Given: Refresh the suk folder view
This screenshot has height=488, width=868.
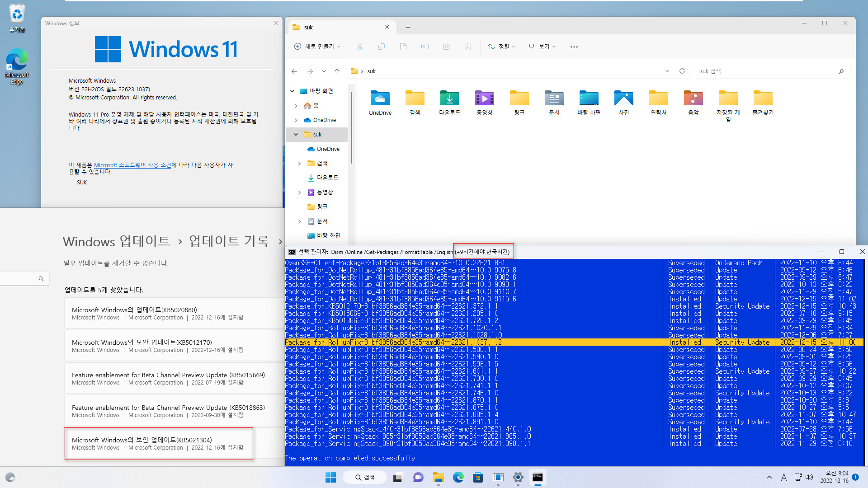Looking at the screenshot, I should tap(682, 71).
